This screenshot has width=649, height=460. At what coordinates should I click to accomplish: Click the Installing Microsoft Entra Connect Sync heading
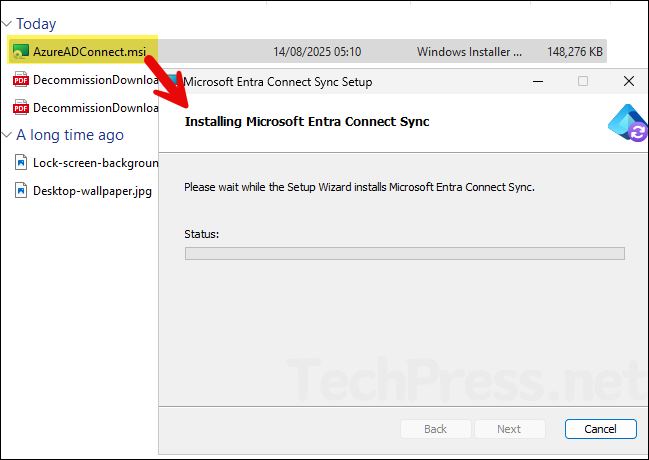(307, 122)
